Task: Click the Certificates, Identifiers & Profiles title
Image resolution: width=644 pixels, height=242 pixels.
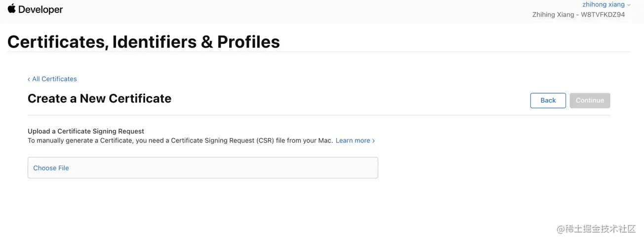Action: coord(144,42)
